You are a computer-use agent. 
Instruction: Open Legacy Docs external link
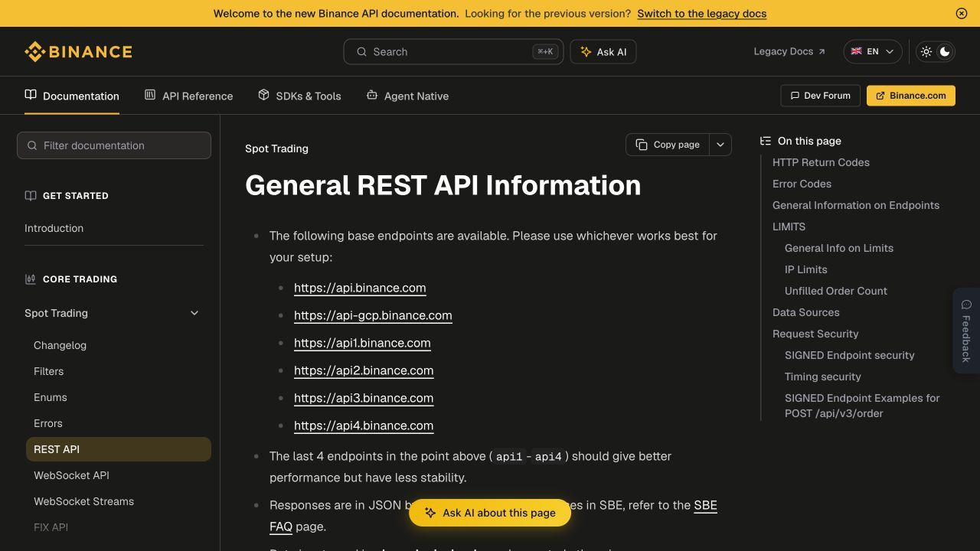(789, 51)
